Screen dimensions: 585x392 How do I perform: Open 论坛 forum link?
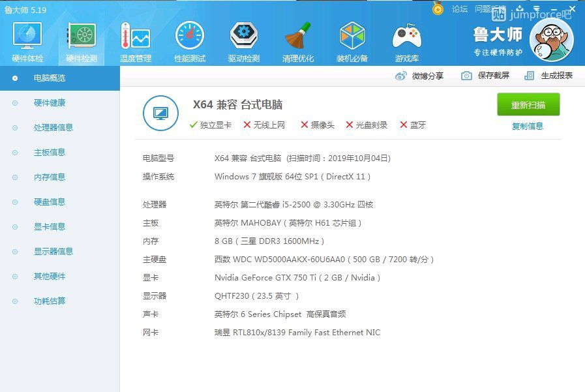tap(460, 9)
